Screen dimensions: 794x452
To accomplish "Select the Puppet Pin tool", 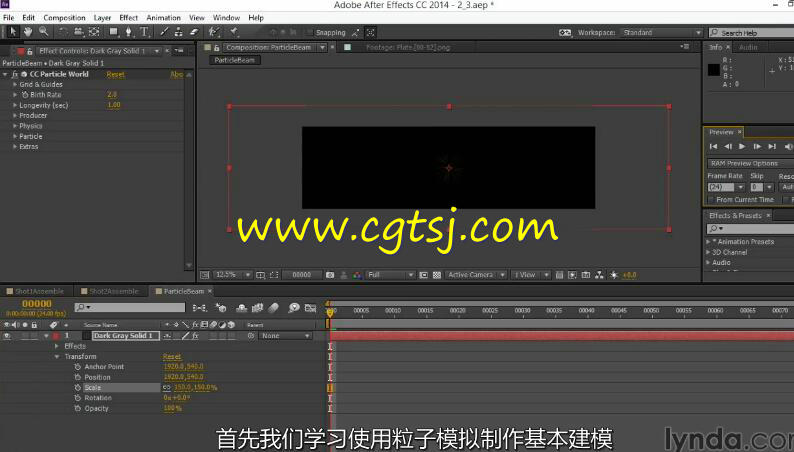I will 233,32.
